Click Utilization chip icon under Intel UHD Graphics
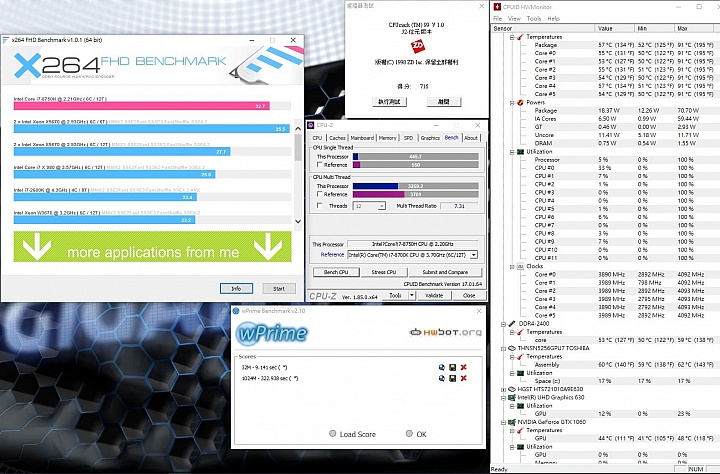 coord(521,406)
